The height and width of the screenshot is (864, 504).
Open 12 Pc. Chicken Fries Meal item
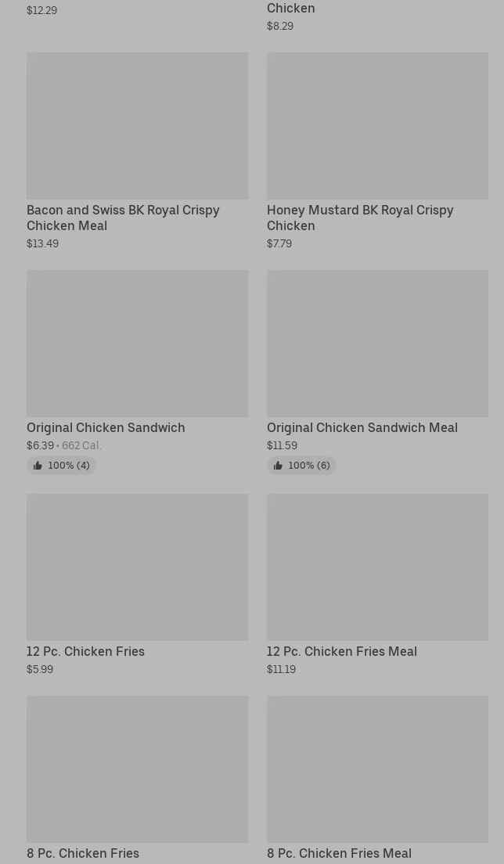[x=341, y=651]
